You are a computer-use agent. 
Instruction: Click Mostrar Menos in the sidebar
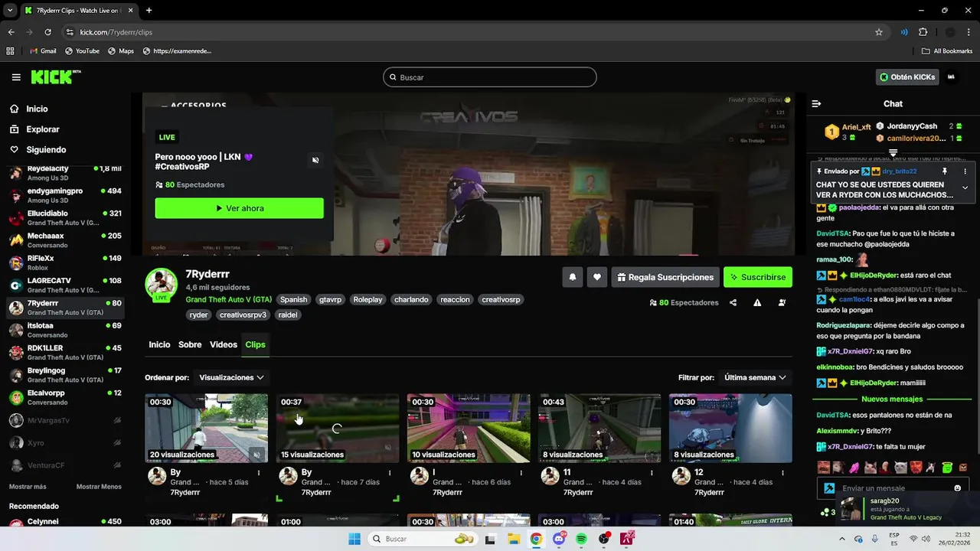point(99,487)
